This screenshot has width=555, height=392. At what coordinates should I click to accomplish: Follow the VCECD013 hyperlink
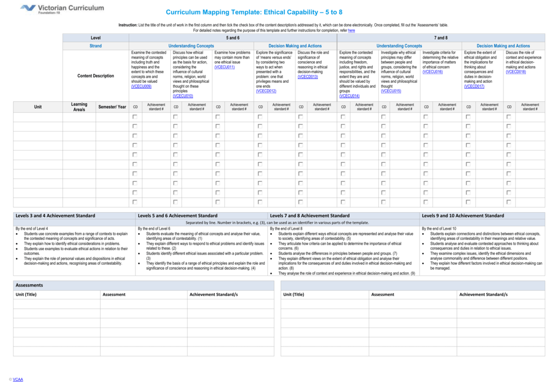pyautogui.click(x=308, y=77)
